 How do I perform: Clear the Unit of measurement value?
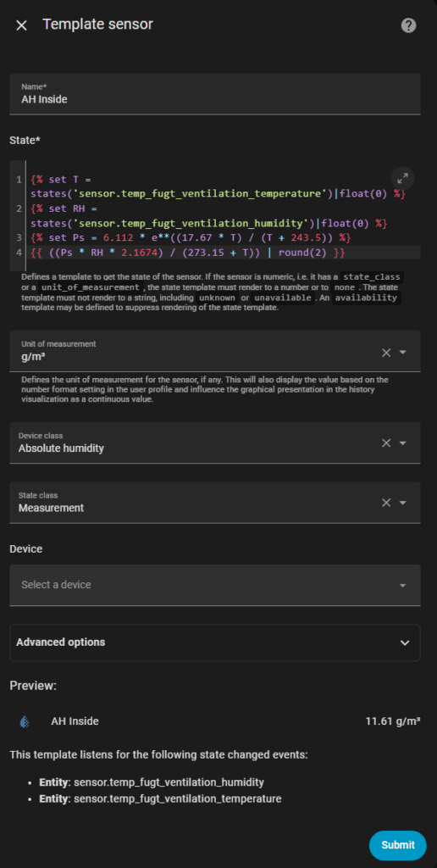386,353
